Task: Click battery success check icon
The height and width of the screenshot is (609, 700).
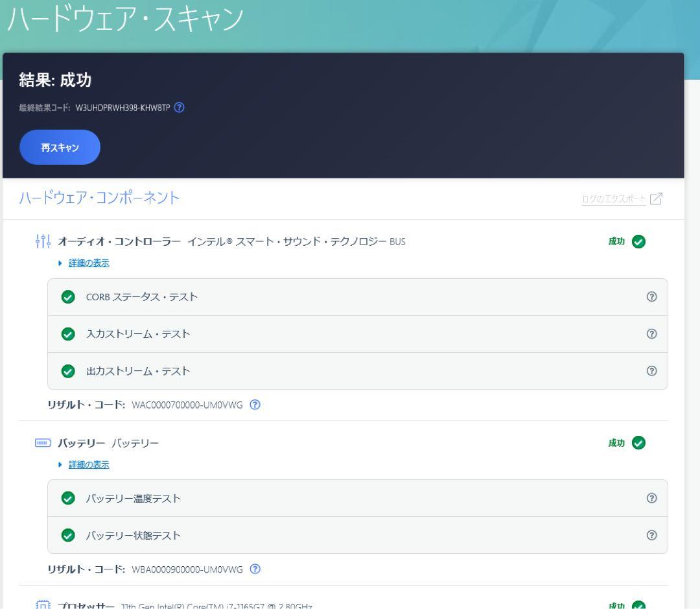Action: tap(638, 443)
